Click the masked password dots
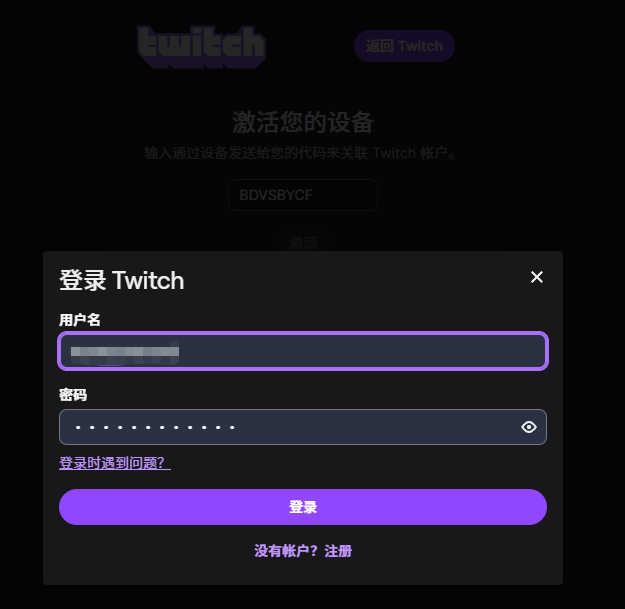This screenshot has width=625, height=609. click(155, 427)
